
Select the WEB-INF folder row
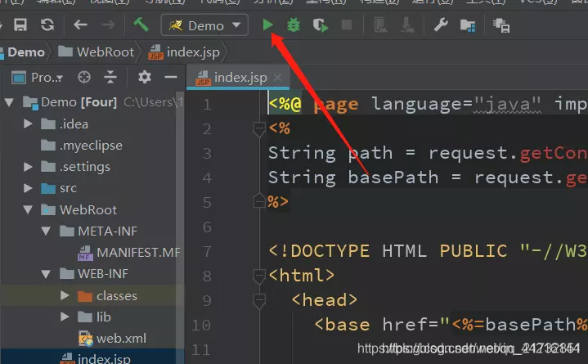pyautogui.click(x=92, y=274)
